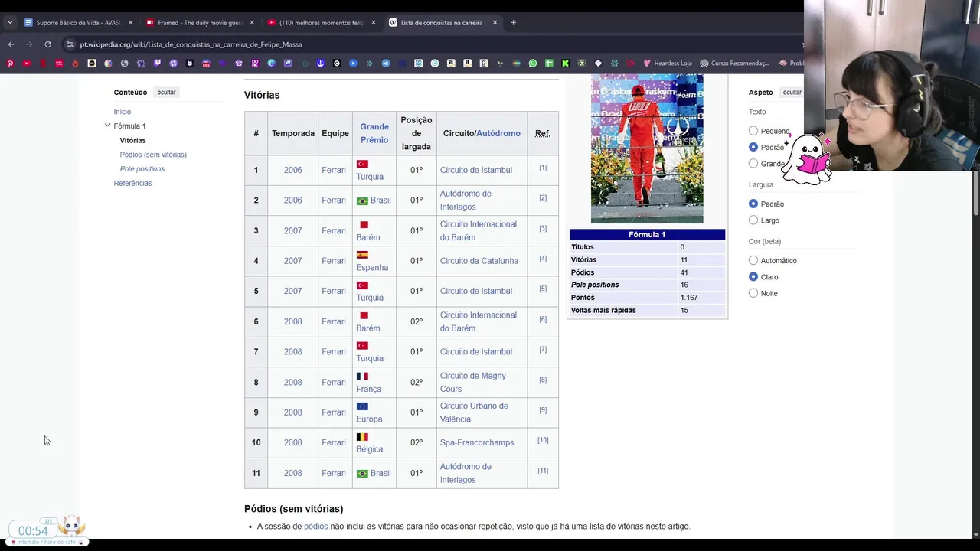This screenshot has height=551, width=980.
Task: Switch to the melhores momentos YouTube tab
Action: click(321, 22)
